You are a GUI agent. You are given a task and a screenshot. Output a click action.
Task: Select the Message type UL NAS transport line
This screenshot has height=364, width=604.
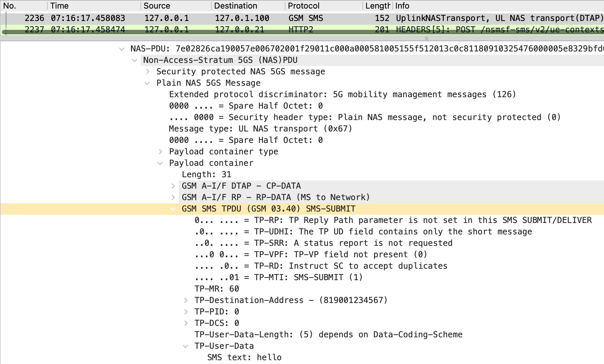coord(260,129)
